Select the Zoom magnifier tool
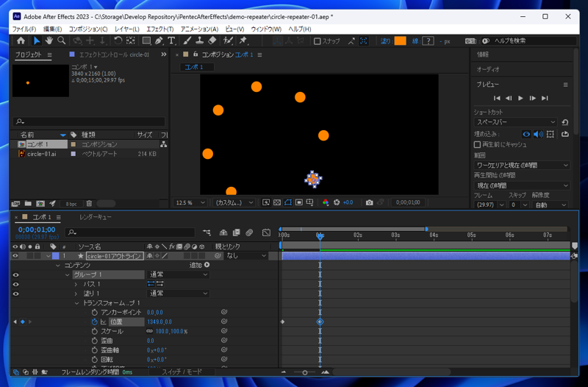Viewport: 588px width, 387px height. 62,41
